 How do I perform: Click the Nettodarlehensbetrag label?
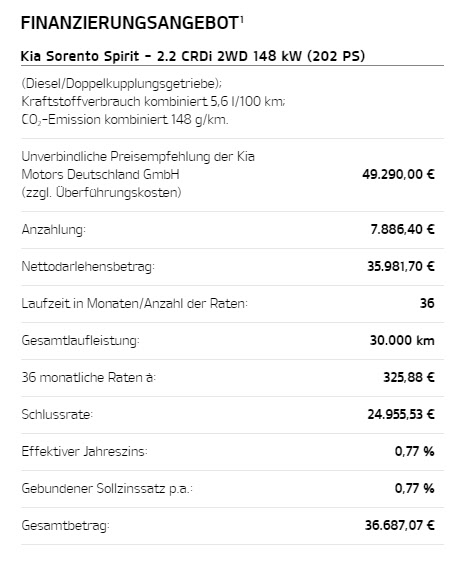(x=88, y=267)
